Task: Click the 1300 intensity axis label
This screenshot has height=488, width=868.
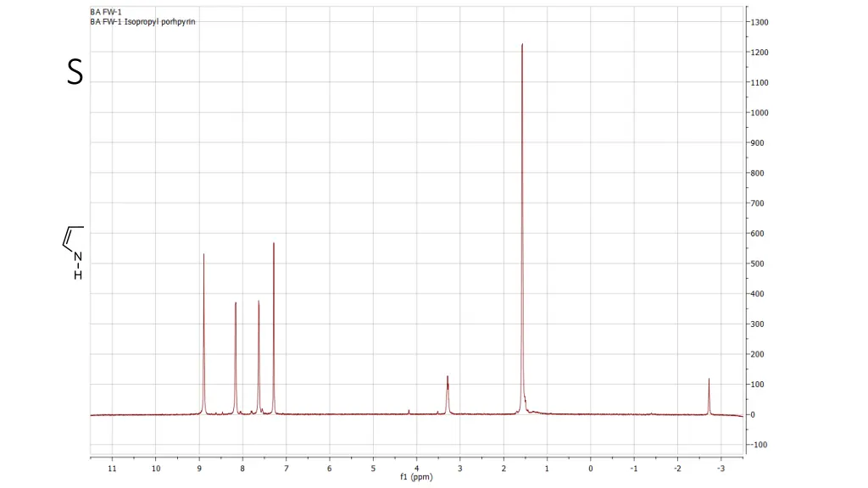Action: (759, 22)
